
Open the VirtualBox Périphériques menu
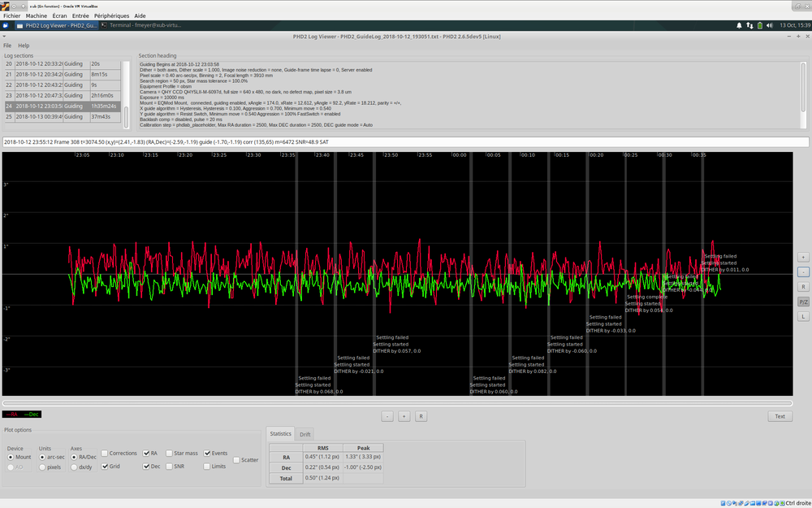111,15
